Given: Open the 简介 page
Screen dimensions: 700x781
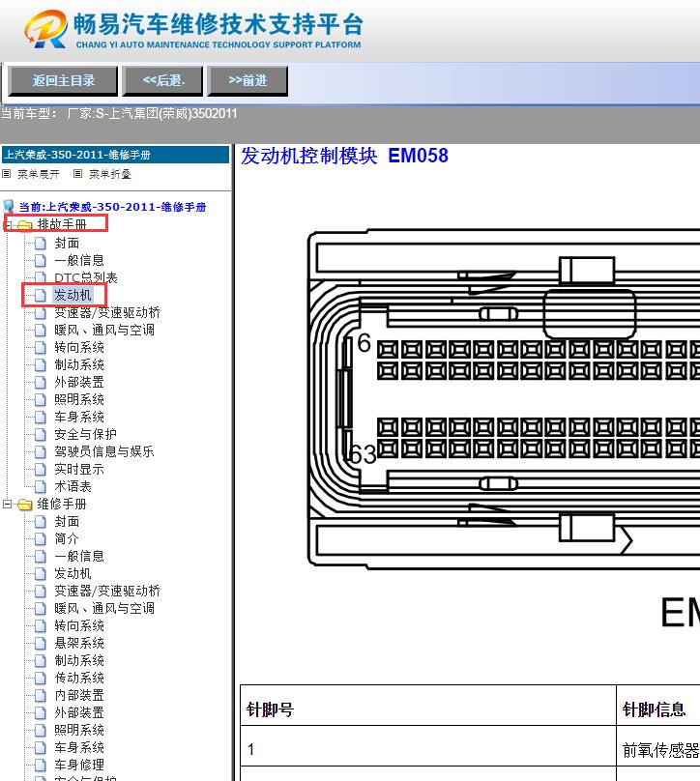Looking at the screenshot, I should click(x=67, y=538).
